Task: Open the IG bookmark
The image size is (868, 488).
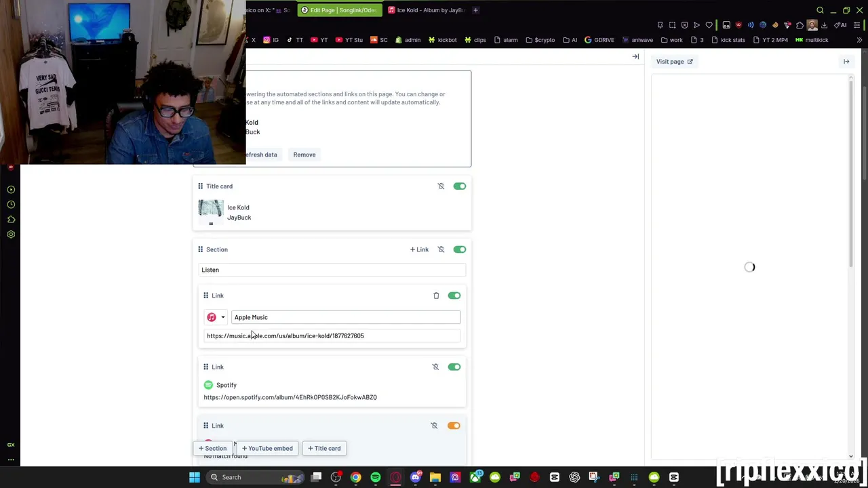Action: [271, 40]
